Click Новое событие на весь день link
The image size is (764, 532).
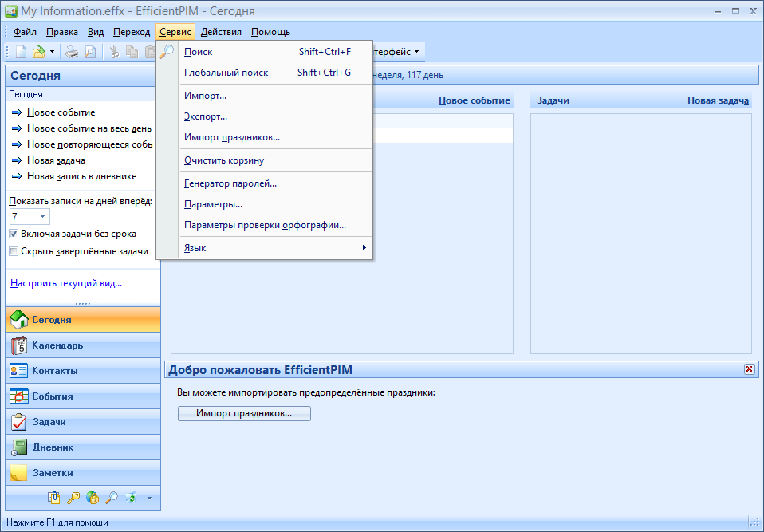(89, 128)
